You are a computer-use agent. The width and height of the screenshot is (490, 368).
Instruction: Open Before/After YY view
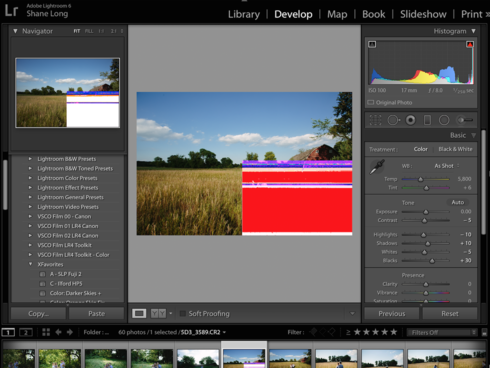tap(158, 313)
